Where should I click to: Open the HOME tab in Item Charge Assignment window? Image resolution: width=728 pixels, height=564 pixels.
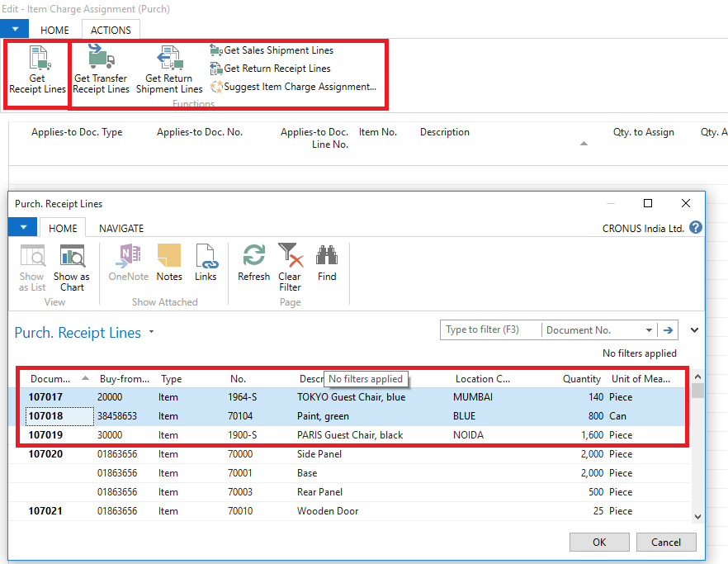(54, 31)
